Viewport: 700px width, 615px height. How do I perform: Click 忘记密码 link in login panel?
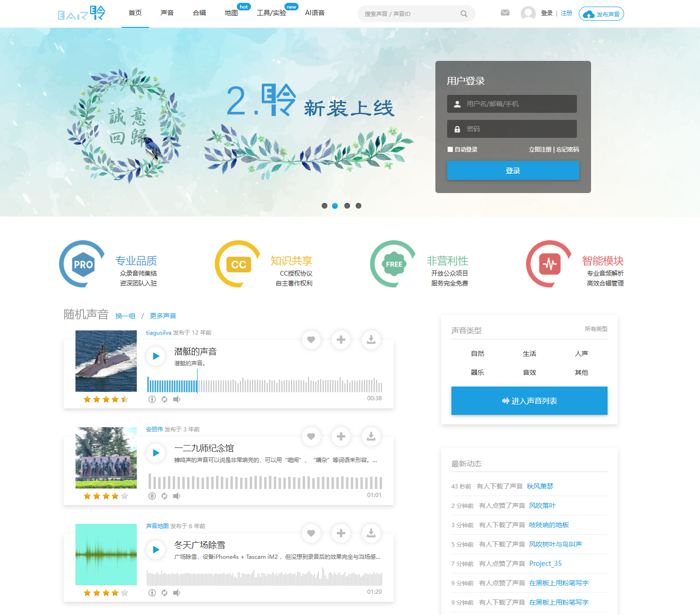(567, 150)
